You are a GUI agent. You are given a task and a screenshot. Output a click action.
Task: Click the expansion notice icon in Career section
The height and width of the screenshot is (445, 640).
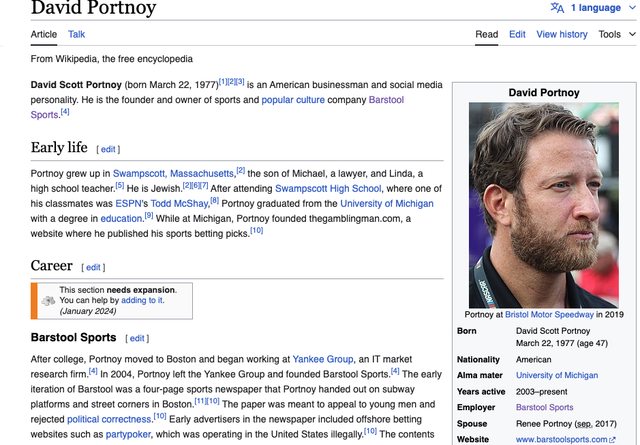[47, 300]
